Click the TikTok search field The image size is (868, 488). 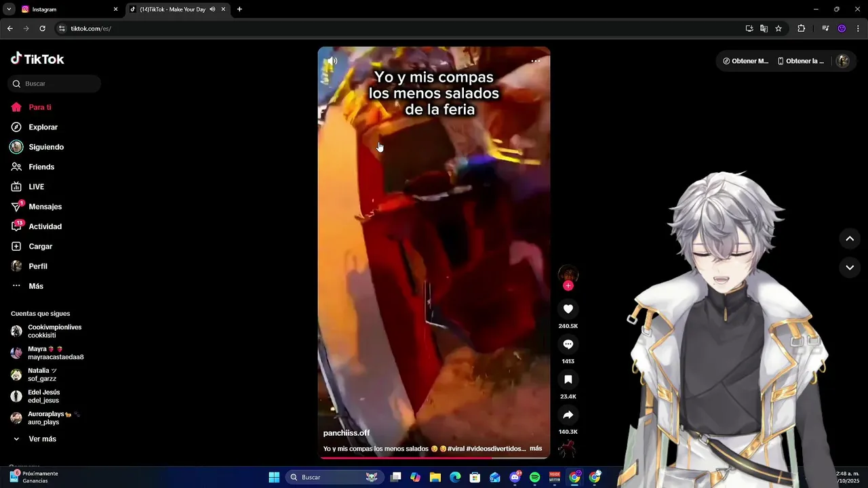54,83
